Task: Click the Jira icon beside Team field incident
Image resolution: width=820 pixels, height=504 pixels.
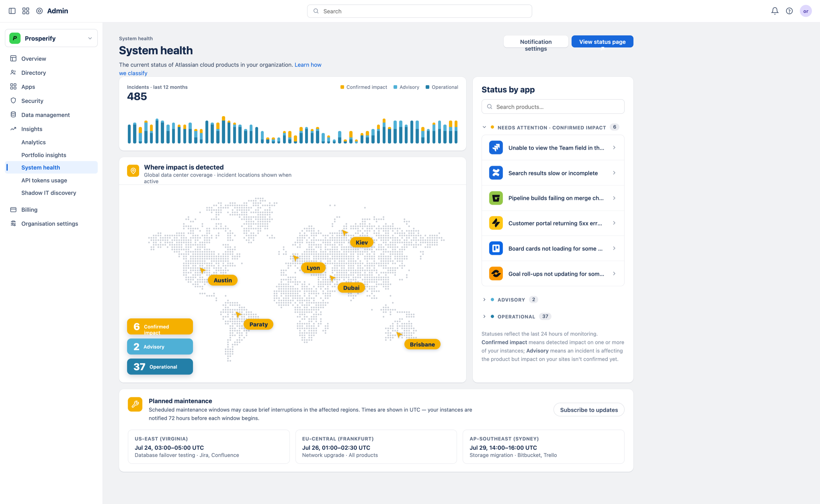Action: [x=496, y=148]
